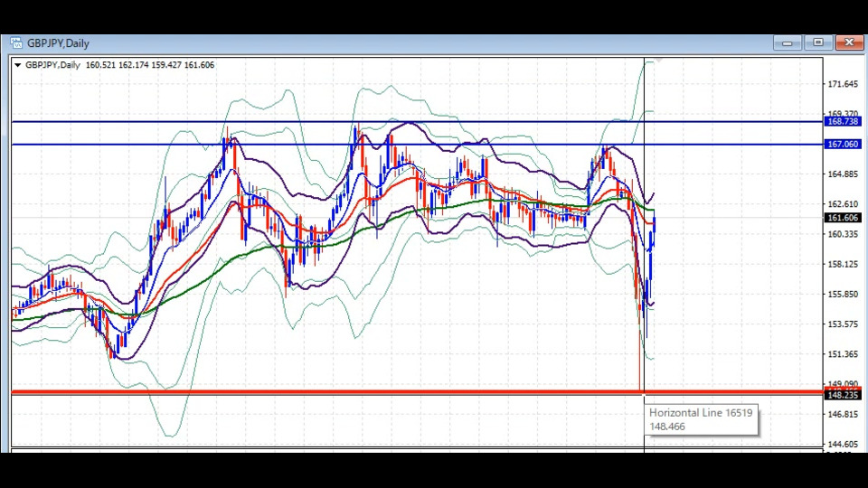Image resolution: width=868 pixels, height=488 pixels.
Task: Click the 151.365 price scale value
Action: click(x=843, y=354)
